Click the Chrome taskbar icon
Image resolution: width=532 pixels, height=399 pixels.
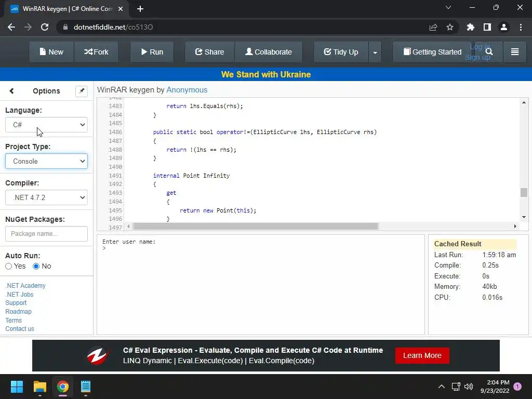pyautogui.click(x=63, y=387)
